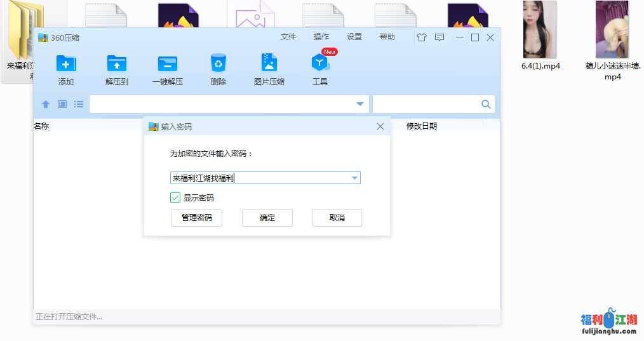Viewport: 644px width, 341px height.
Task: Click the 取消 cancel button
Action: point(337,218)
